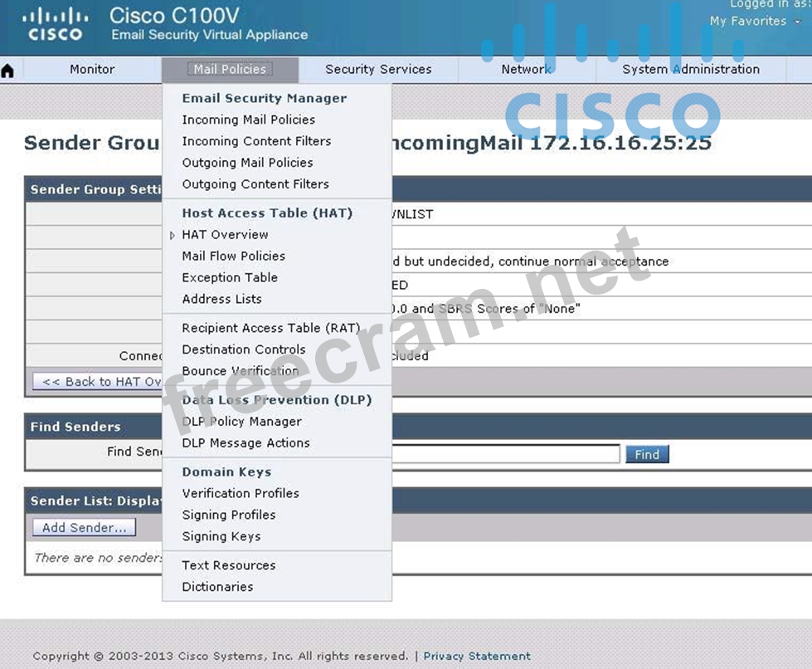Click the home icon in navigation bar
The image size is (812, 669).
click(8, 71)
